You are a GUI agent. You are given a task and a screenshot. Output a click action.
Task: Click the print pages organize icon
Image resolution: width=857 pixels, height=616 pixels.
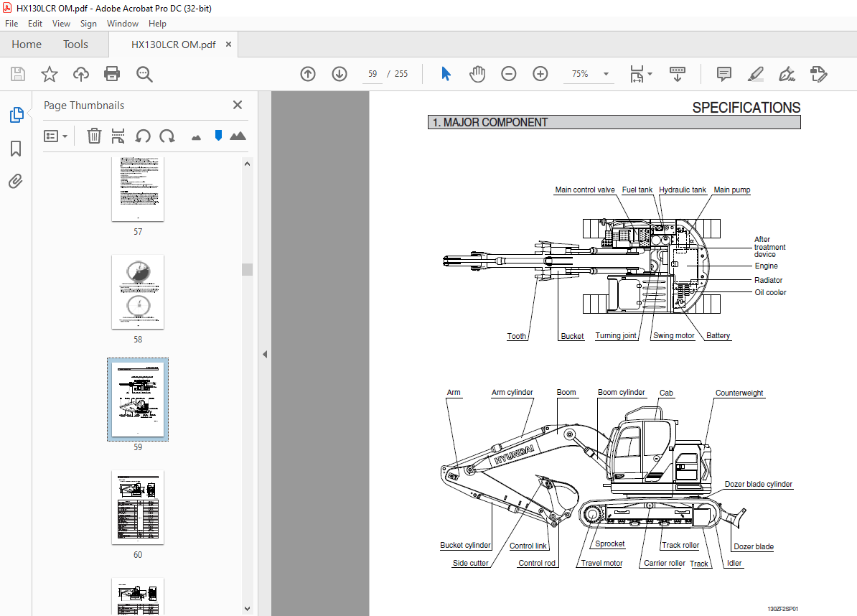pyautogui.click(x=118, y=136)
